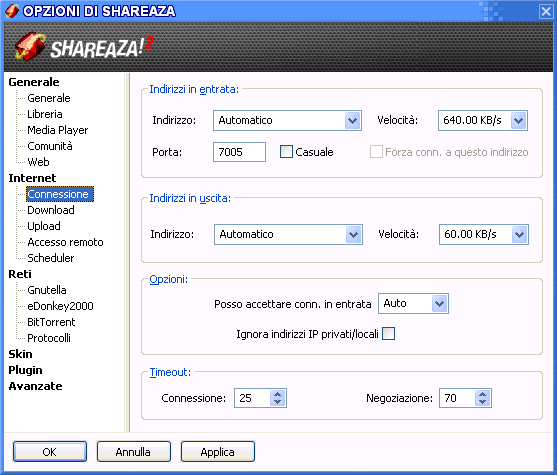Open the BitTorrent network settings
The image size is (557, 475).
coord(51,322)
